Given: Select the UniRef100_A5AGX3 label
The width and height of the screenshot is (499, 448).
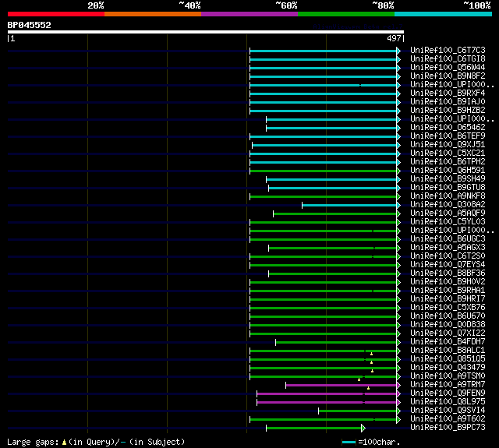Looking at the screenshot, I should tap(448, 248).
